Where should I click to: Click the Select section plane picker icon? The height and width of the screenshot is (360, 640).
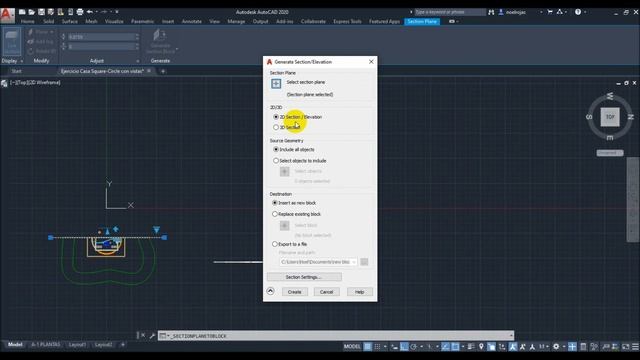276,84
